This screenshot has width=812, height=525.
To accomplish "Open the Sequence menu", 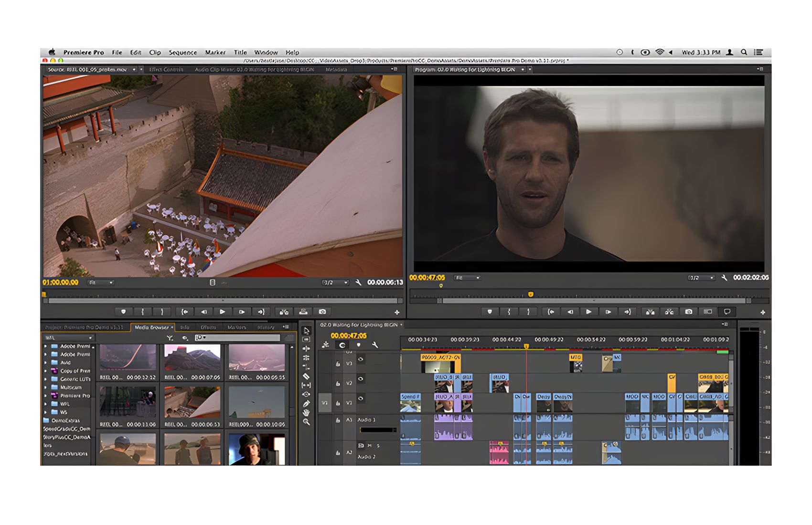I will (183, 52).
